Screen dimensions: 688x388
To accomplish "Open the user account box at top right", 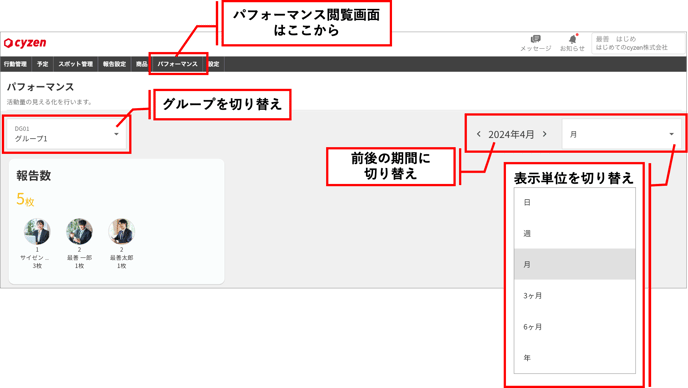I will (x=638, y=43).
